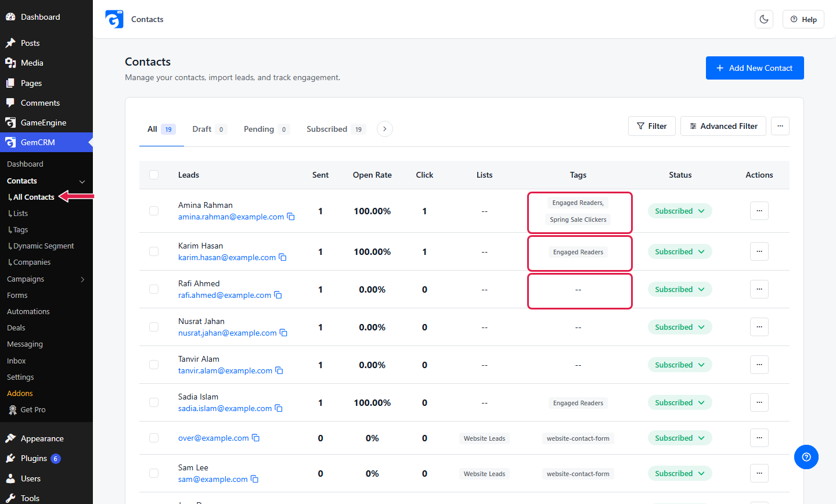Open actions menu for Karim Hasan

[759, 251]
